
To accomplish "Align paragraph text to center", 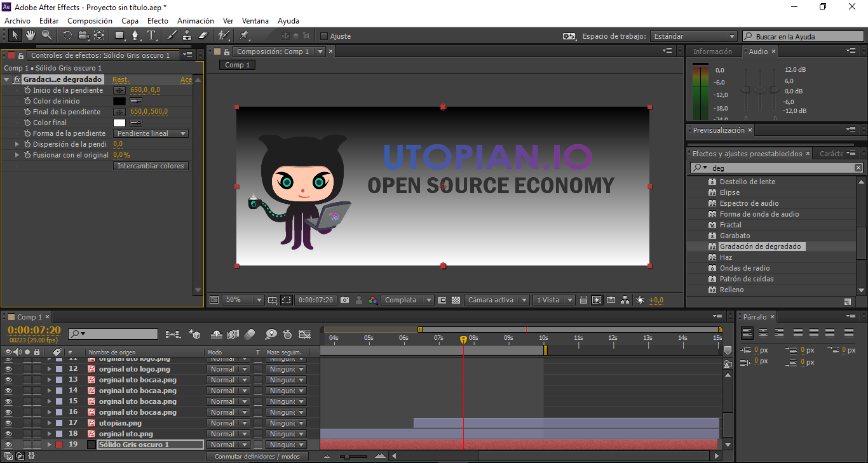I will (763, 333).
